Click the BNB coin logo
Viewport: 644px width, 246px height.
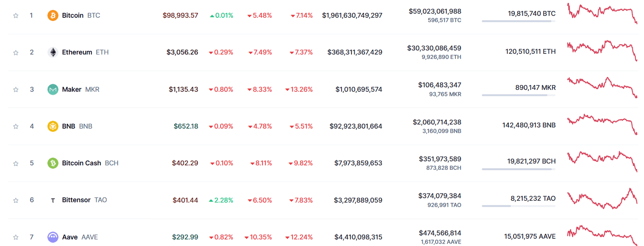(53, 126)
